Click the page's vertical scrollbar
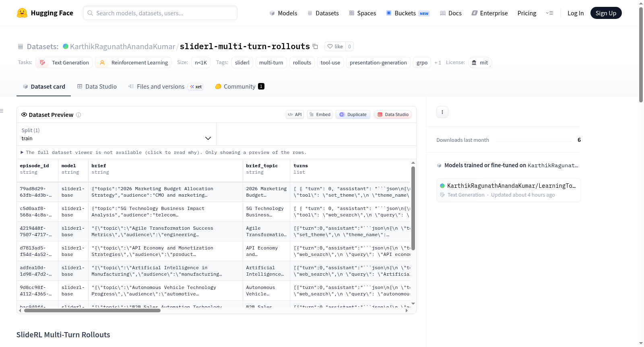The width and height of the screenshot is (644, 347). pyautogui.click(x=641, y=54)
